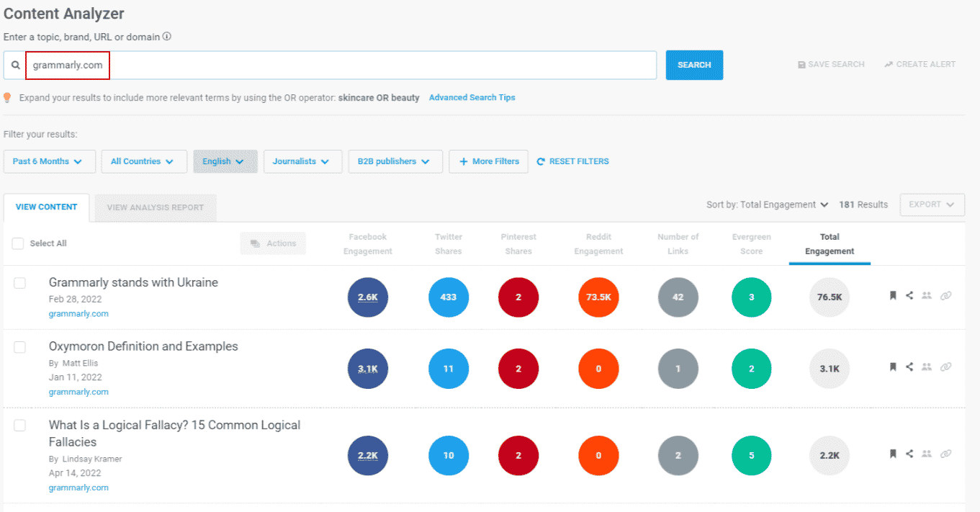Sort by Number of Links column header
The image size is (980, 512).
678,244
